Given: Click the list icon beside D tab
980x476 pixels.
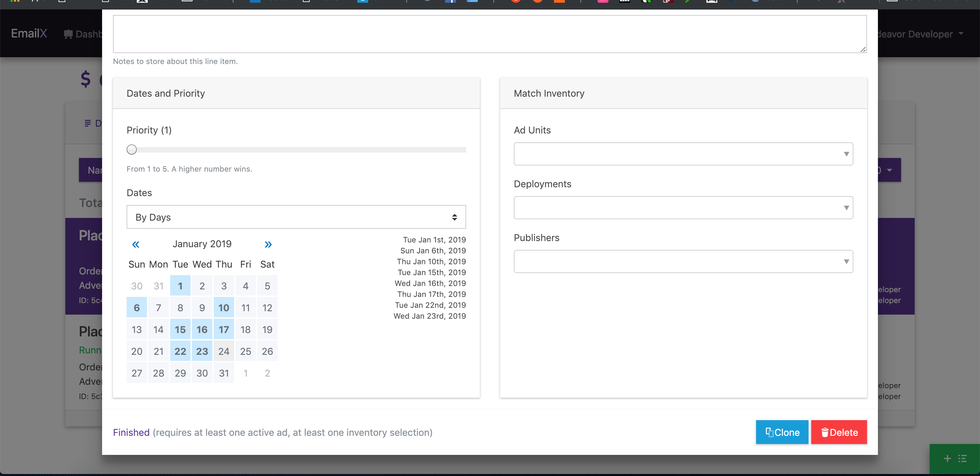Looking at the screenshot, I should tap(87, 123).
